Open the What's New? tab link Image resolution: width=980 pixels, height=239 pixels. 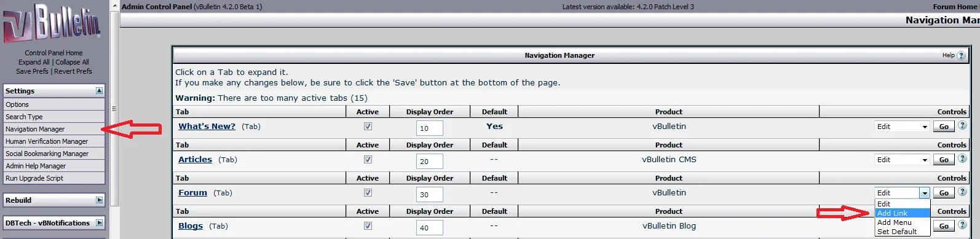coord(207,127)
